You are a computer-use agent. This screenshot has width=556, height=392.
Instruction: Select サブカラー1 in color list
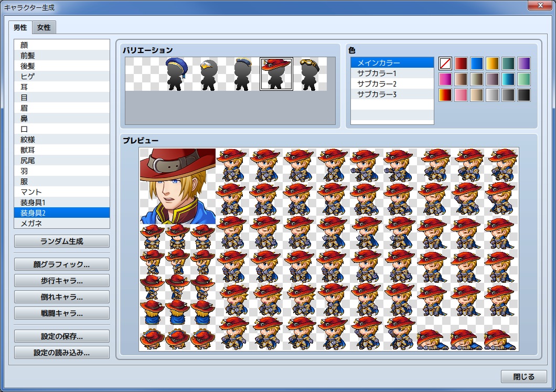392,73
